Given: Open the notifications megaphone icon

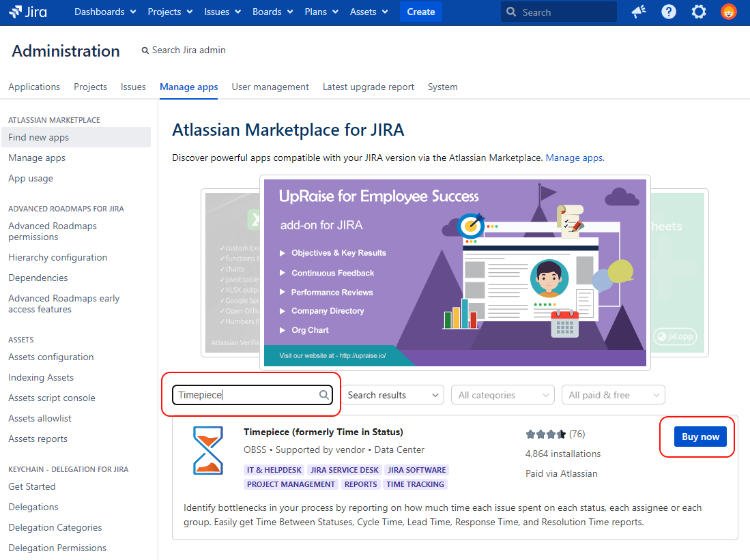Looking at the screenshot, I should [x=639, y=12].
